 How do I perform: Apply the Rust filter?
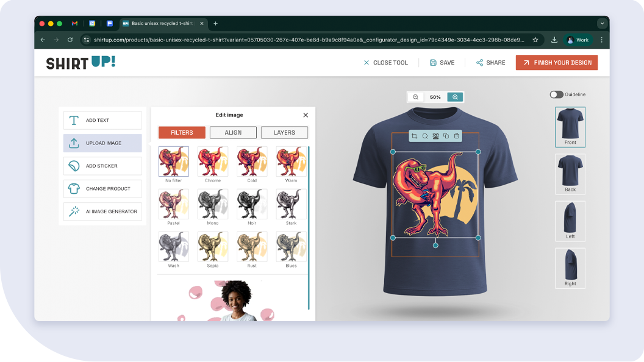[x=252, y=247]
